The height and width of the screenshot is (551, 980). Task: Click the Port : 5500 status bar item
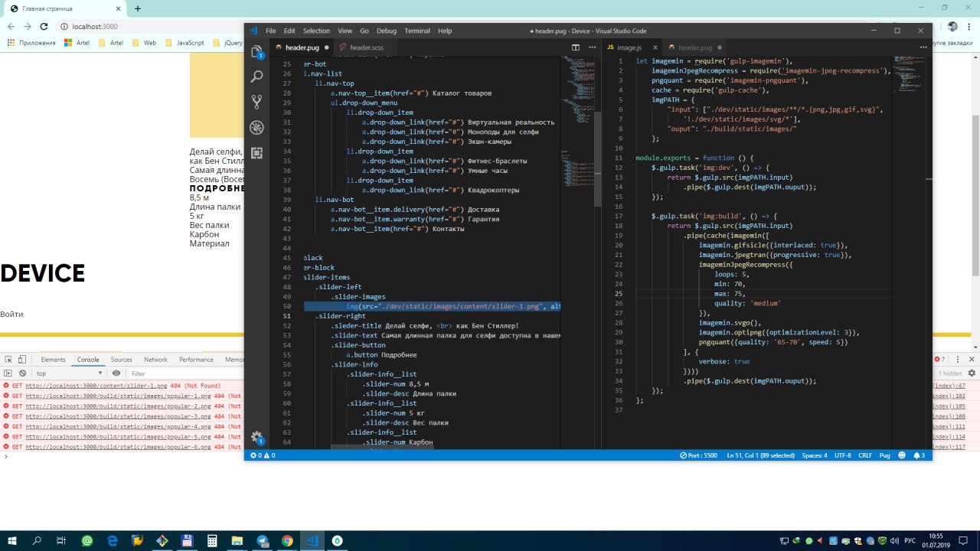699,455
